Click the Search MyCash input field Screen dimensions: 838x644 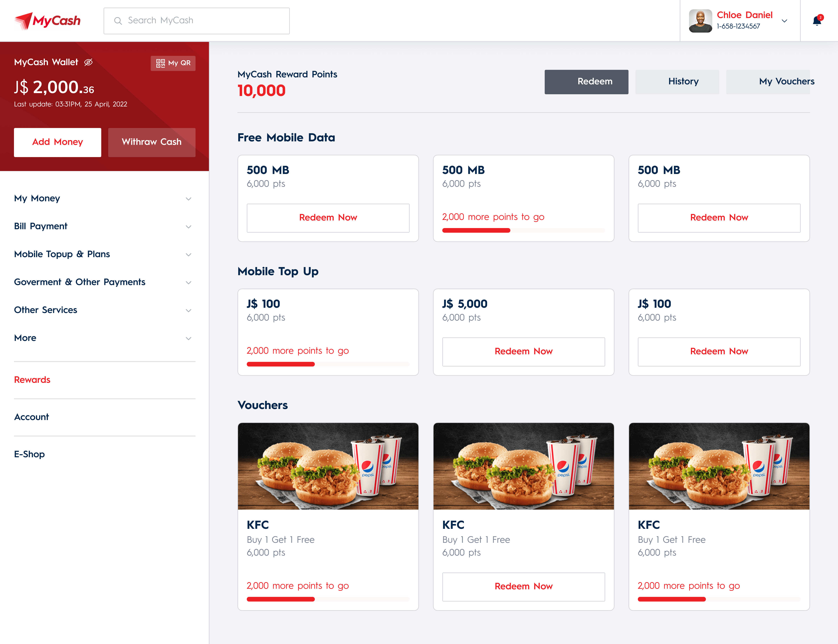pyautogui.click(x=196, y=21)
